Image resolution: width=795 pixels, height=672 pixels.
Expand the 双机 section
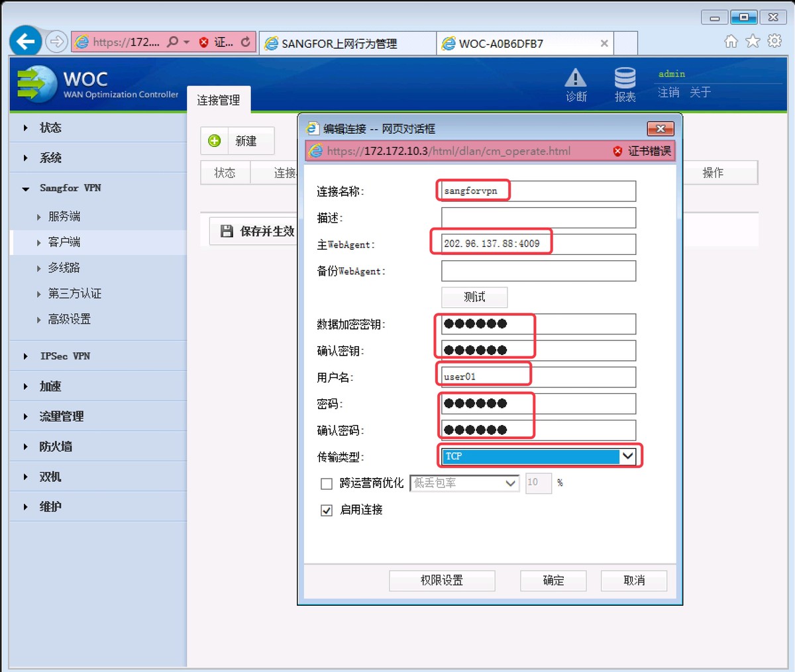point(98,477)
